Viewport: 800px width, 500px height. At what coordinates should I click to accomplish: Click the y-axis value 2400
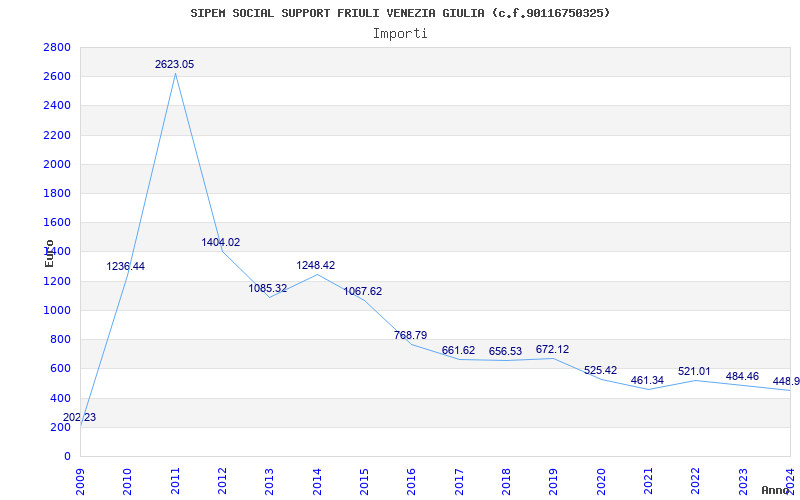[x=57, y=106]
